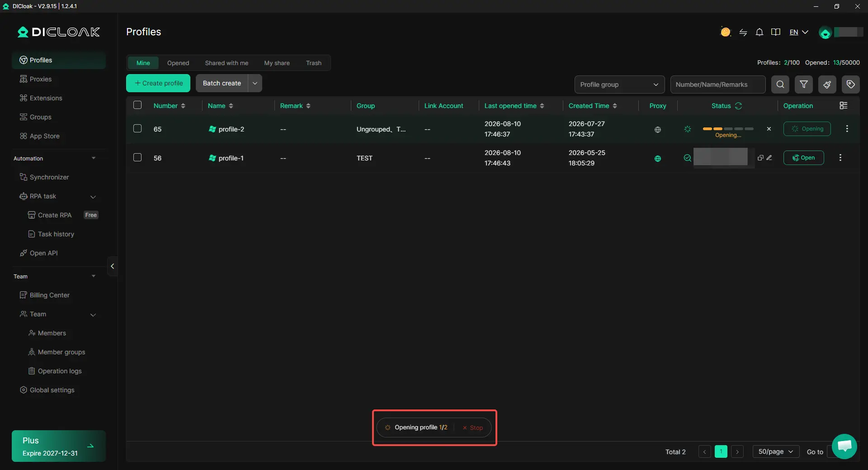This screenshot has height=470, width=868.
Task: Switch to My share tab
Action: point(277,63)
